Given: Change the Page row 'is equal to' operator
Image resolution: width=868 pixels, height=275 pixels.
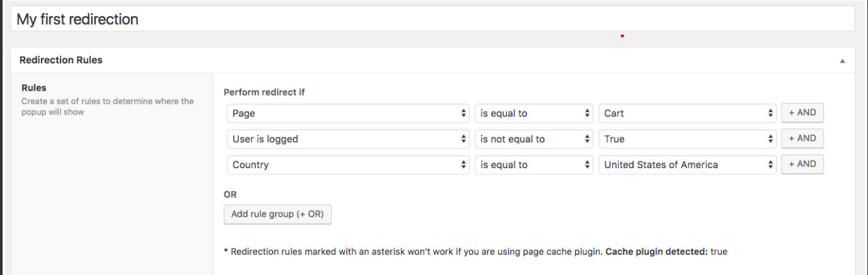Looking at the screenshot, I should [534, 113].
